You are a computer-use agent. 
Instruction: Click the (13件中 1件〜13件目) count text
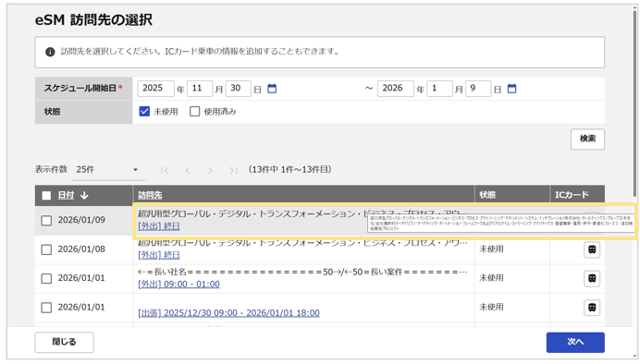coord(289,170)
